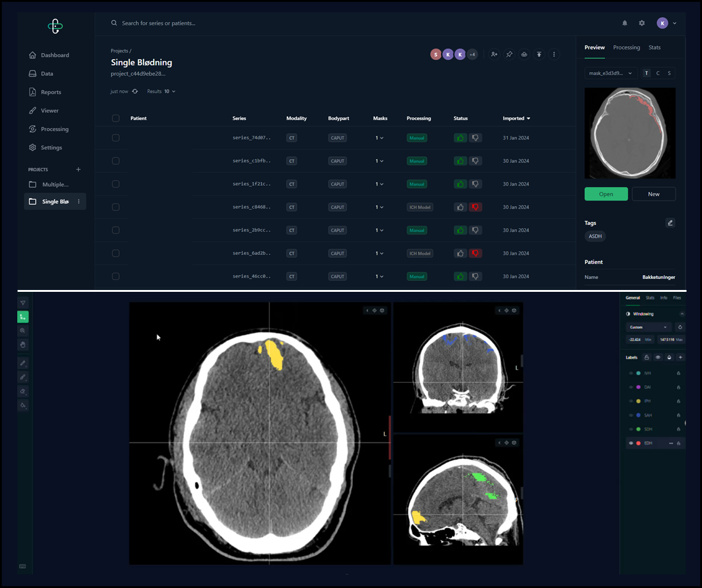
Task: Toggle the select-all checkbox in table header
Action: (x=115, y=118)
